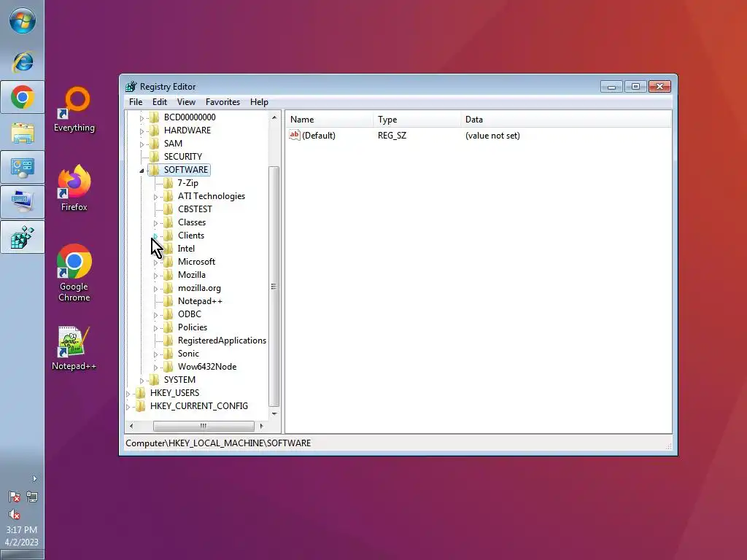This screenshot has height=560, width=747.
Task: Open the File menu
Action: (136, 102)
